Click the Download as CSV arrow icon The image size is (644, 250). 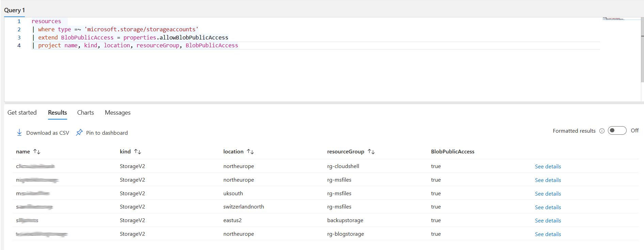[19, 133]
